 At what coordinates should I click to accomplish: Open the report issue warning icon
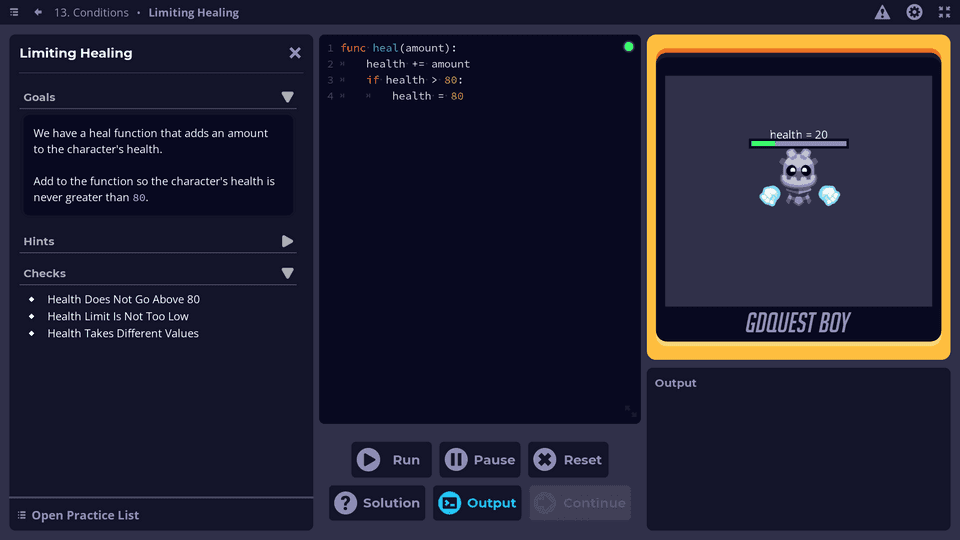882,12
